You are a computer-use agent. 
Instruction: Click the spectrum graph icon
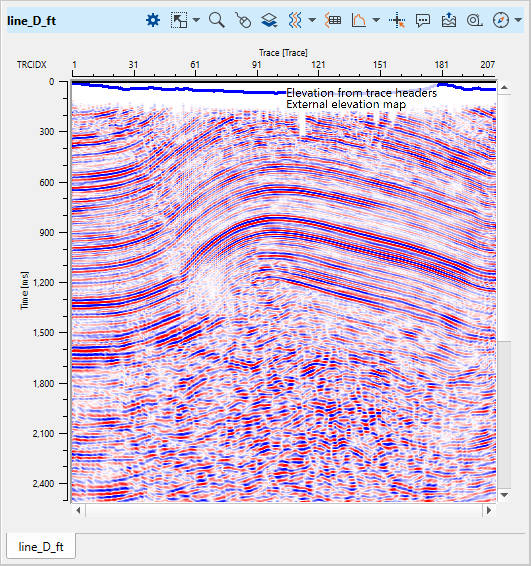pos(358,20)
